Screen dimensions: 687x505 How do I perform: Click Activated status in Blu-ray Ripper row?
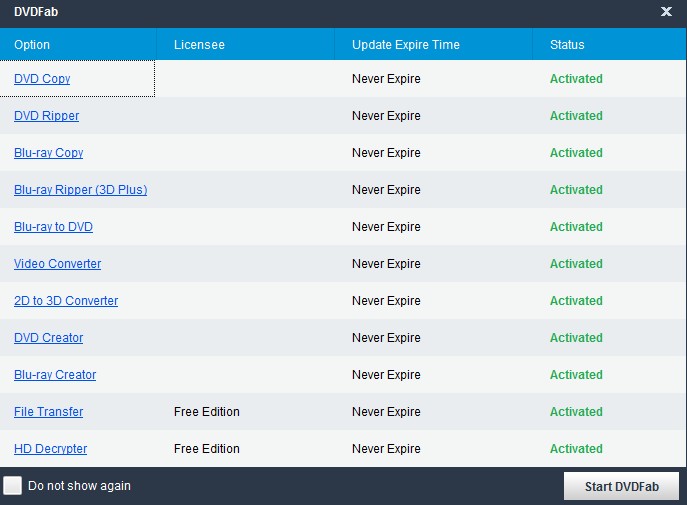[x=576, y=190]
